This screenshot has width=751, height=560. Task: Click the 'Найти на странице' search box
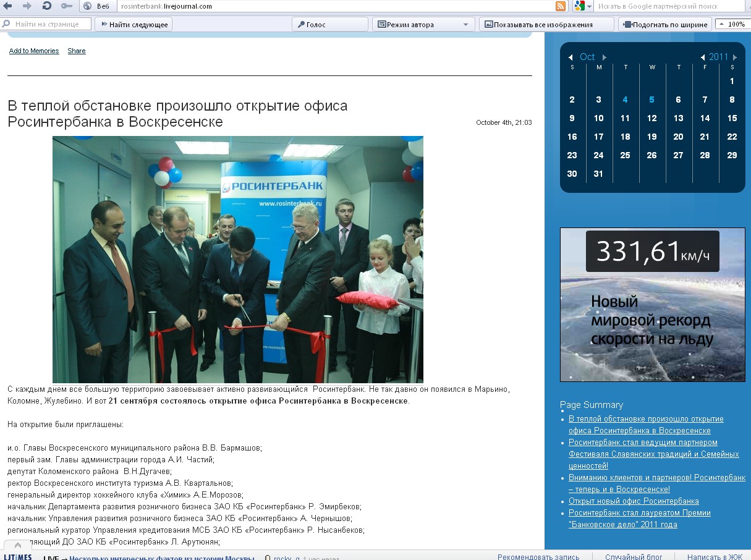coord(46,24)
